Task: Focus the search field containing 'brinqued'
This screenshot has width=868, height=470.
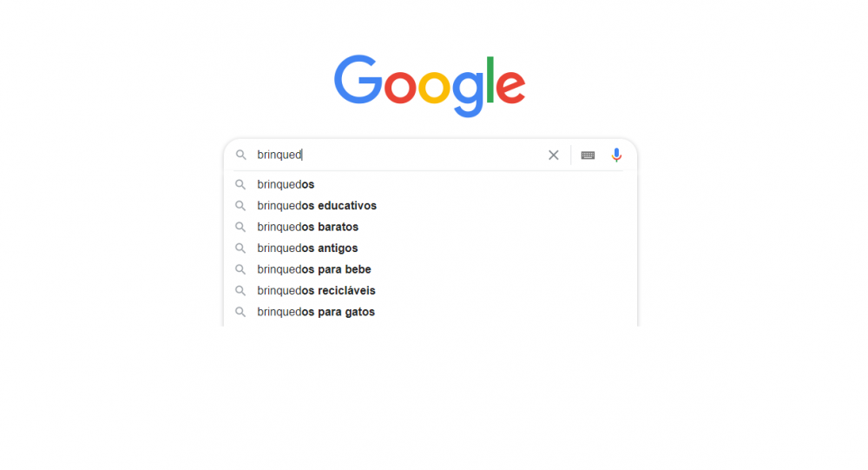Action: click(x=399, y=156)
